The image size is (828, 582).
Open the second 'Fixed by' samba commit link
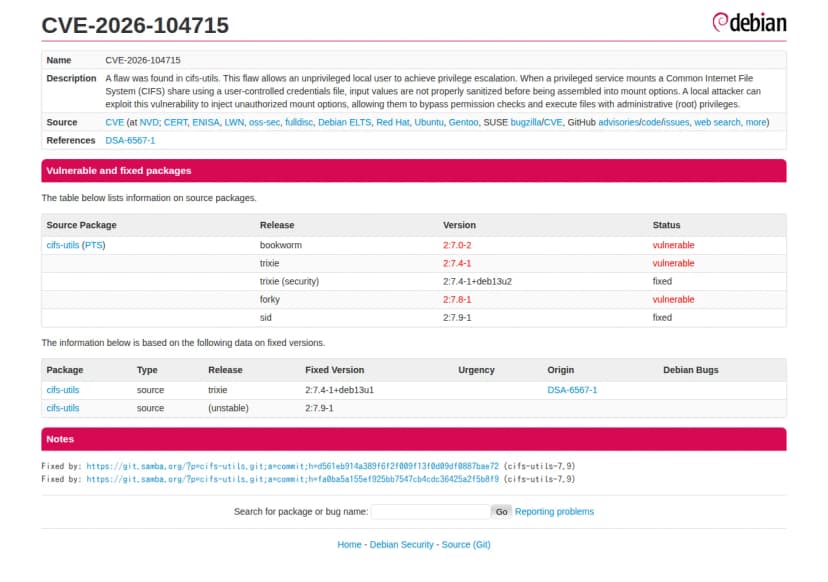(292, 479)
